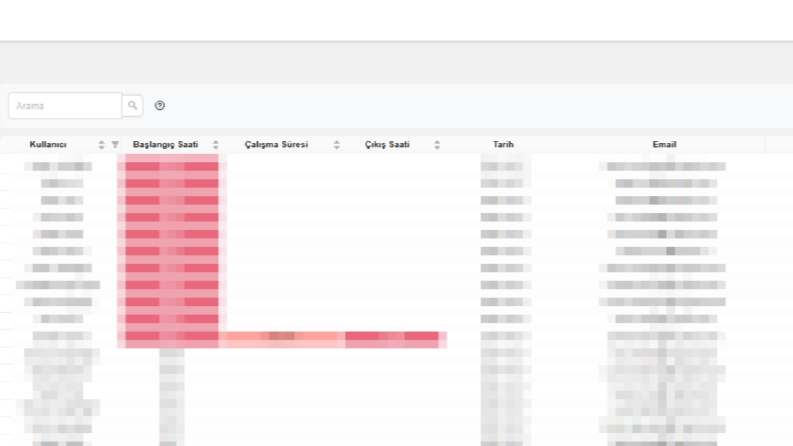
Task: Sort by Çıkış Saati column arrows
Action: (437, 145)
